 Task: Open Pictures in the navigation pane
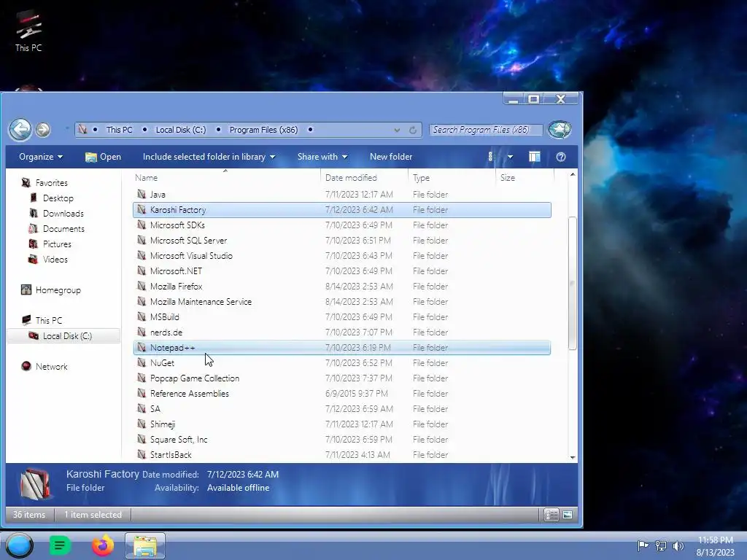click(57, 244)
